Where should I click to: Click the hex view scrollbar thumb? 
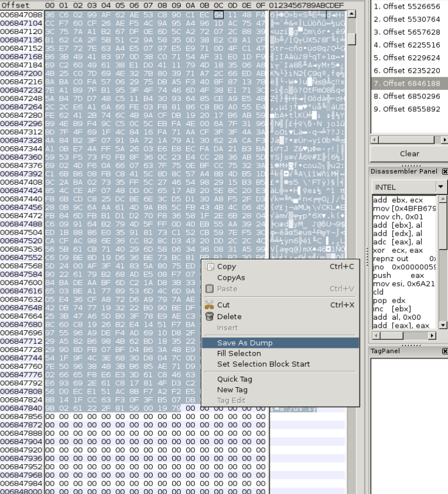click(352, 39)
